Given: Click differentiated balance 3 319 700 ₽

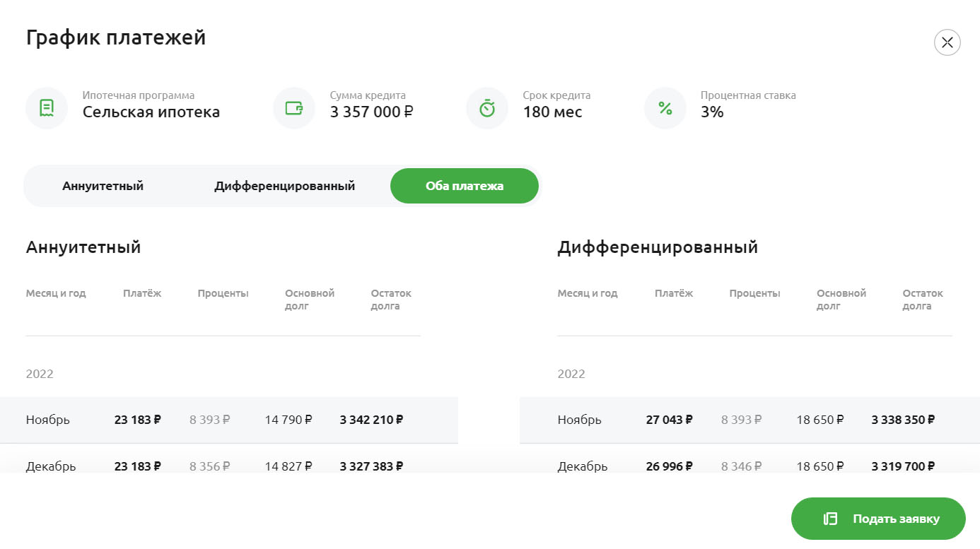Looking at the screenshot, I should coord(904,466).
